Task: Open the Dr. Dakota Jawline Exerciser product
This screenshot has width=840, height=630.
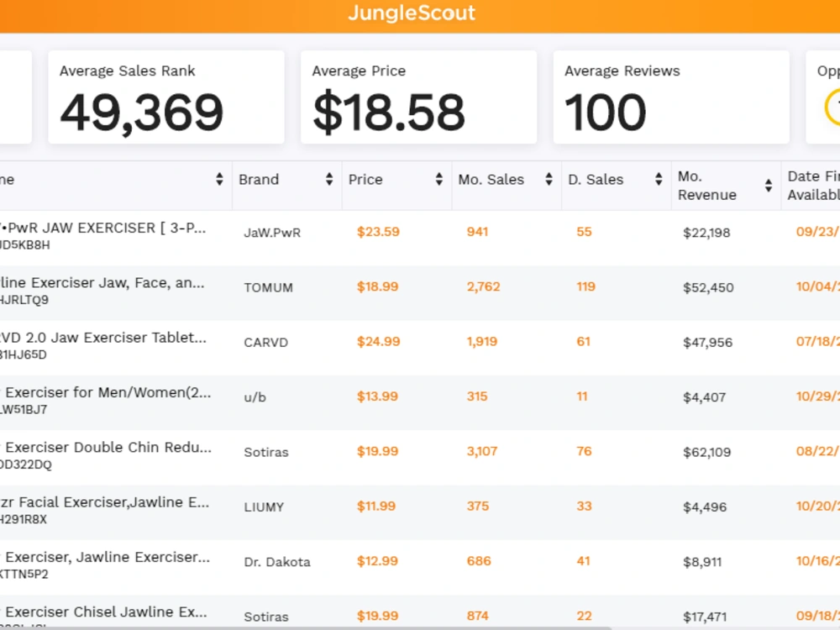Action: (104, 557)
